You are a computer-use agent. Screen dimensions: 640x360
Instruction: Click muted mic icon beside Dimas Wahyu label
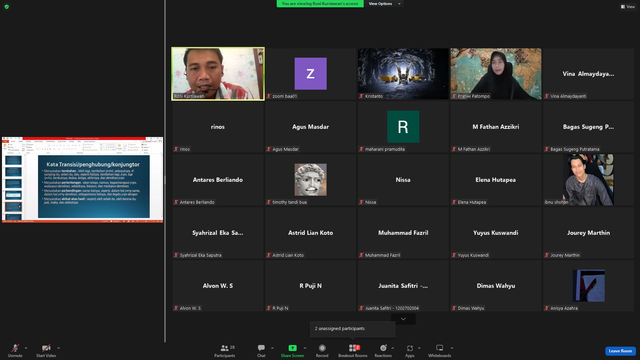pyautogui.click(x=454, y=308)
